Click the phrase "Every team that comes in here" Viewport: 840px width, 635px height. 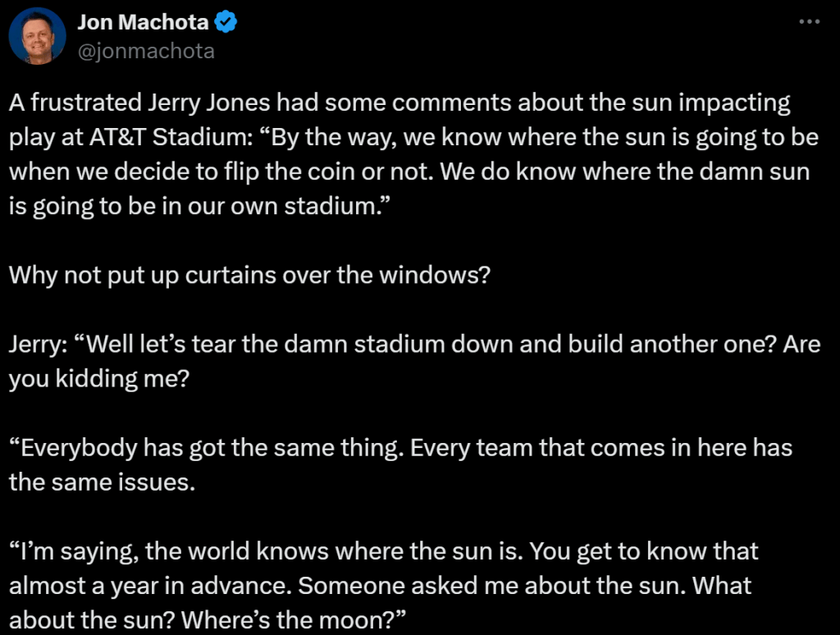[x=577, y=448]
